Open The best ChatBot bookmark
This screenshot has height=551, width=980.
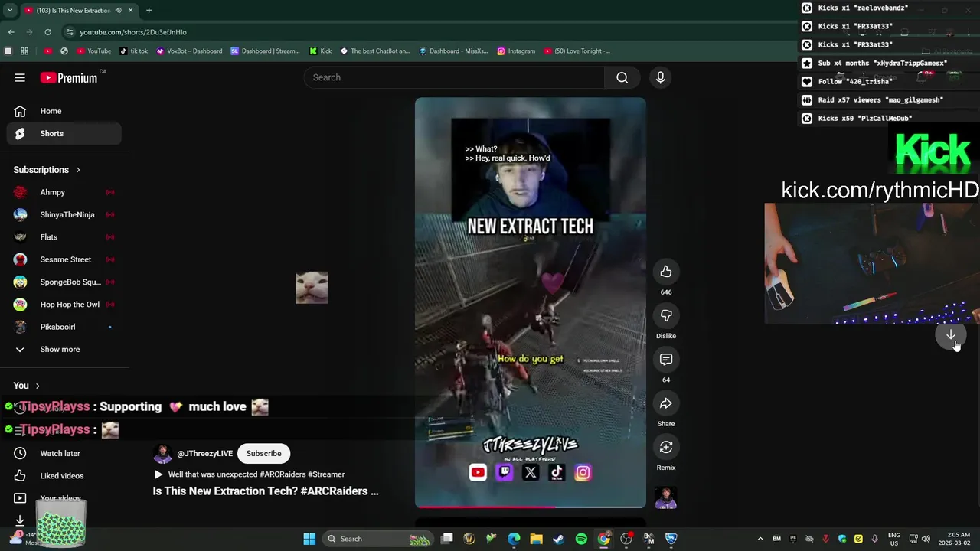click(x=375, y=51)
